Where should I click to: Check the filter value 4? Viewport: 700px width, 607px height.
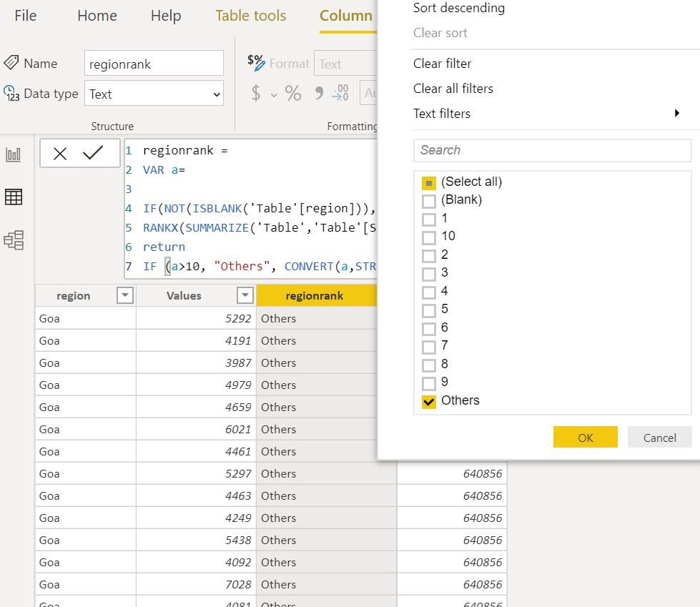click(x=428, y=292)
